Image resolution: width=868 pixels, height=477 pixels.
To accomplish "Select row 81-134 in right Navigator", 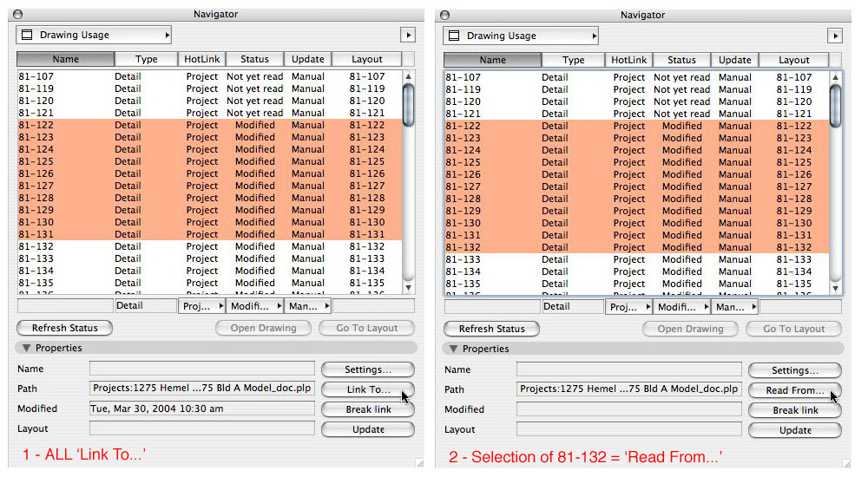I will [636, 271].
